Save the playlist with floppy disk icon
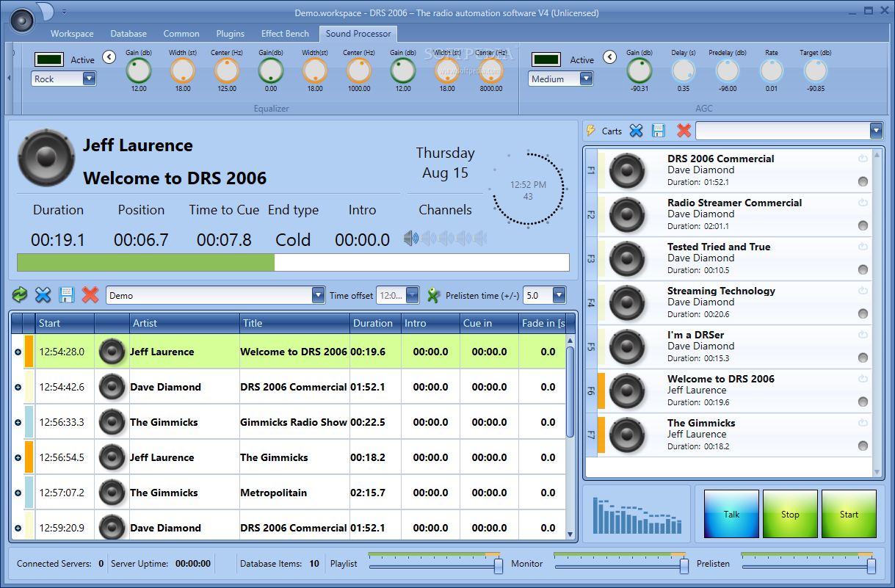Image resolution: width=895 pixels, height=588 pixels. point(67,295)
